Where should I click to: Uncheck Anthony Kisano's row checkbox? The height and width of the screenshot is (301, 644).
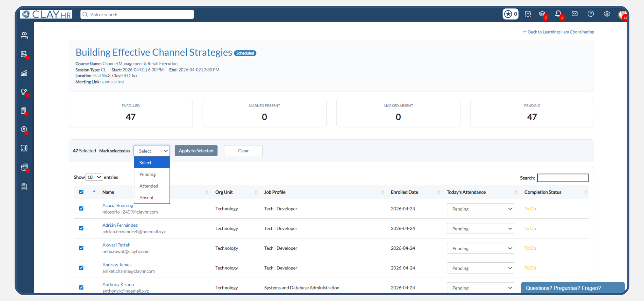[x=81, y=287]
